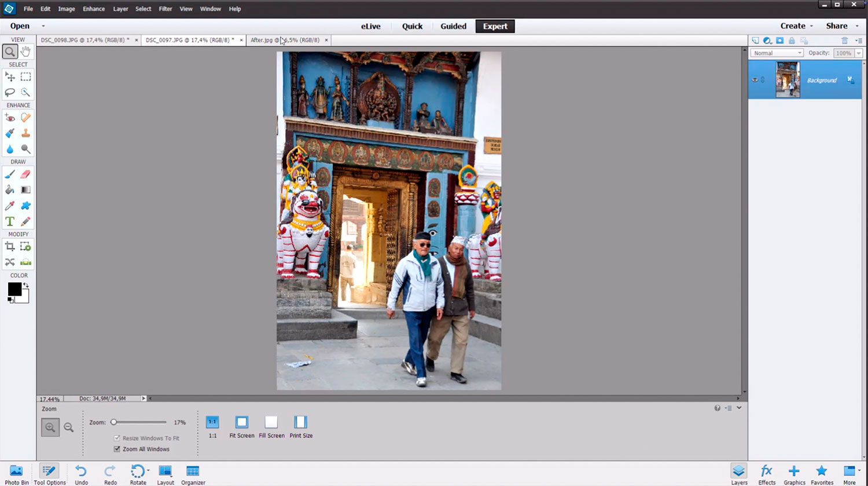Open the Filter menu
Viewport: 868px width, 486px height.
coord(165,9)
